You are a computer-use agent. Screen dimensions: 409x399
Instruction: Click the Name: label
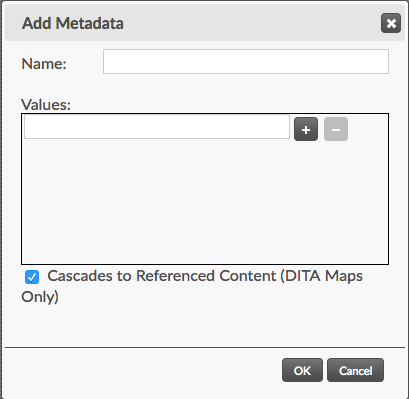pos(44,64)
